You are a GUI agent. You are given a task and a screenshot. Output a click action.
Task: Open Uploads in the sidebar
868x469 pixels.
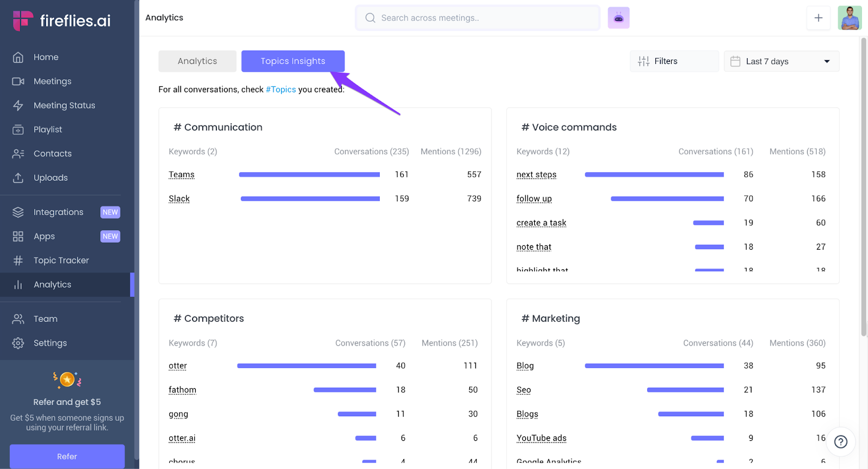(50, 178)
